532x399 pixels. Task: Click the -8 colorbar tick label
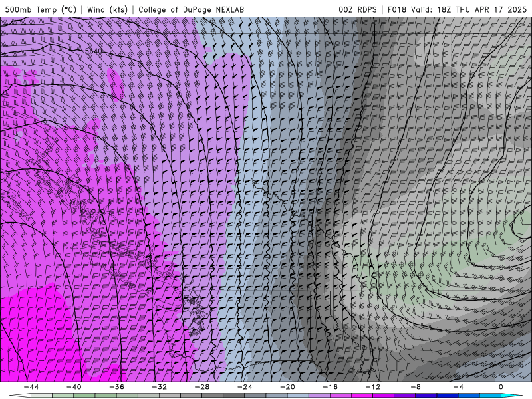pos(416,387)
